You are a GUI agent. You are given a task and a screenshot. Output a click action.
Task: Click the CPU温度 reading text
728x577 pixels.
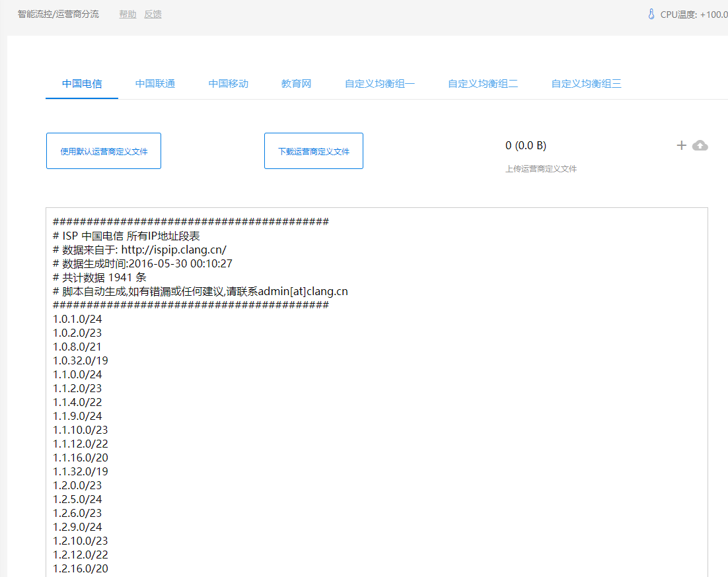(x=694, y=14)
